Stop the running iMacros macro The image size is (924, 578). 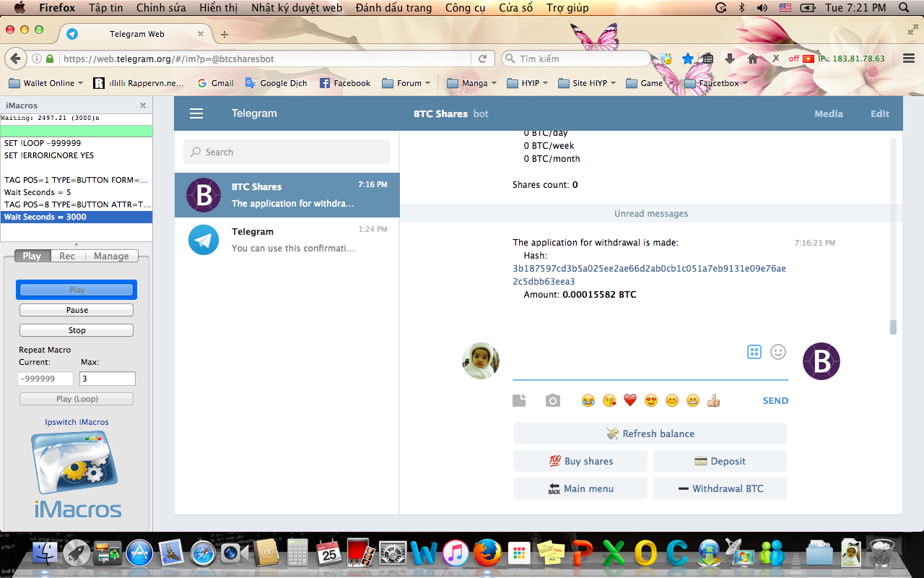pos(77,330)
